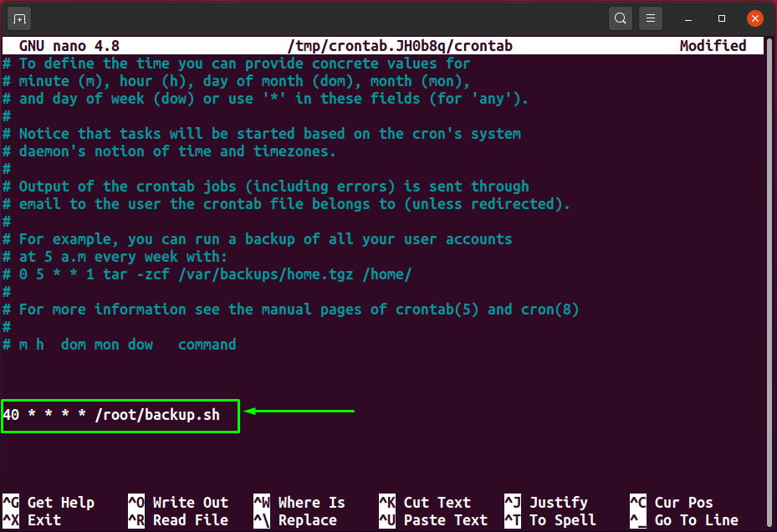The height and width of the screenshot is (532, 777).
Task: Click the 'Output of the crontab jobs' line
Action: coord(266,187)
